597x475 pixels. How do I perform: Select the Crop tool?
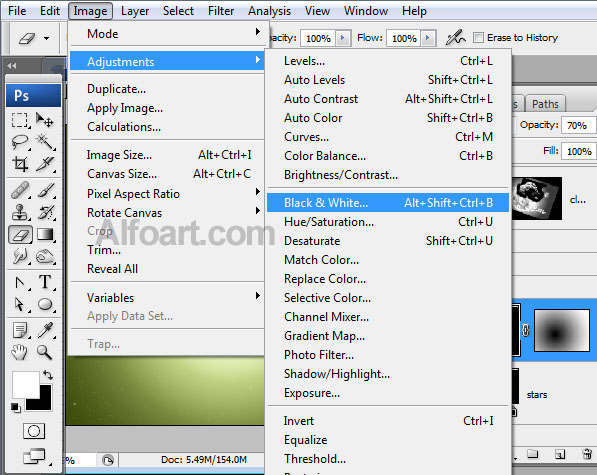click(x=20, y=164)
